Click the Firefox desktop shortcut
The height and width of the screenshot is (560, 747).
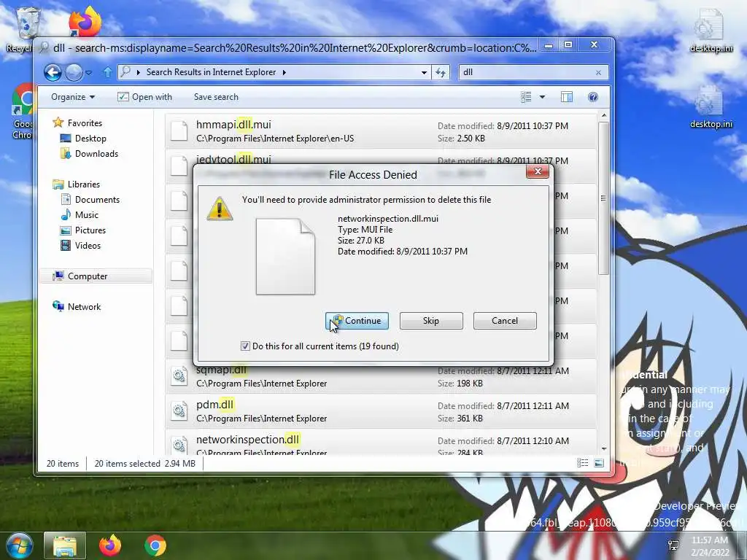tap(85, 21)
